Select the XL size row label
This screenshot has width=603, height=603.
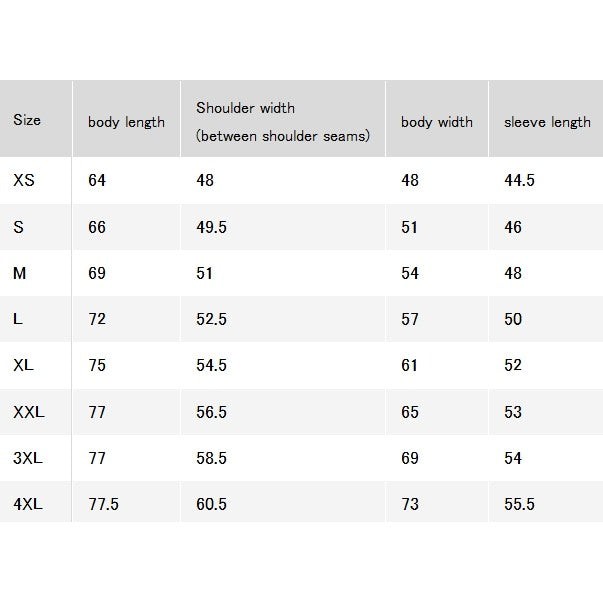pos(23,365)
